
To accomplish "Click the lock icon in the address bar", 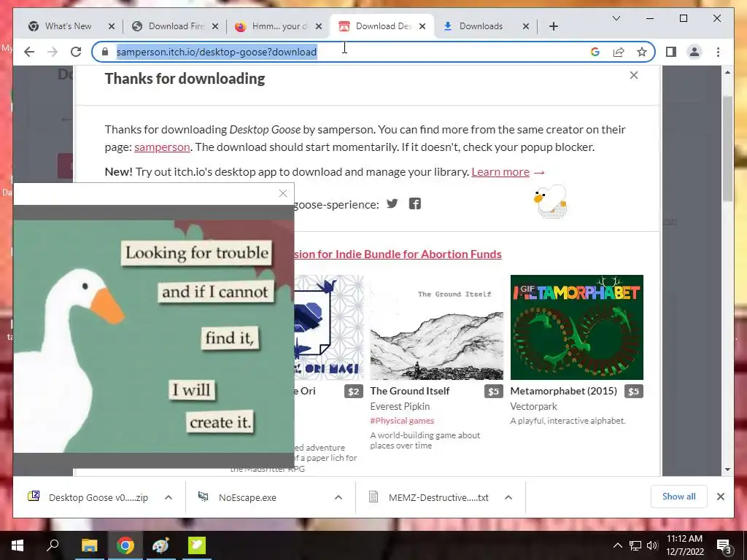I will tap(105, 52).
